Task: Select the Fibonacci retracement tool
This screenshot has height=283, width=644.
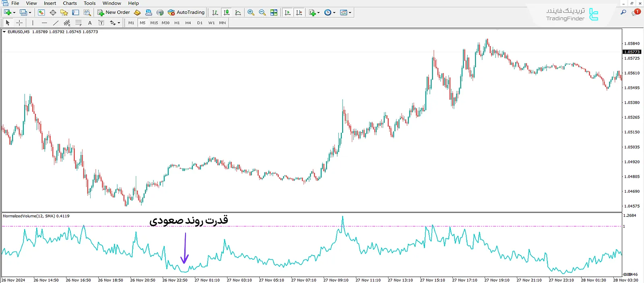Action: point(78,23)
